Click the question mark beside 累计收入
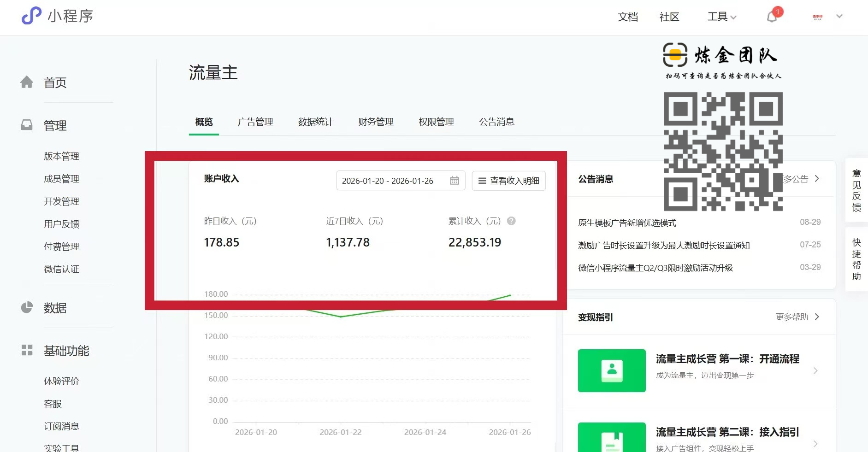Image resolution: width=868 pixels, height=452 pixels. coord(511,222)
